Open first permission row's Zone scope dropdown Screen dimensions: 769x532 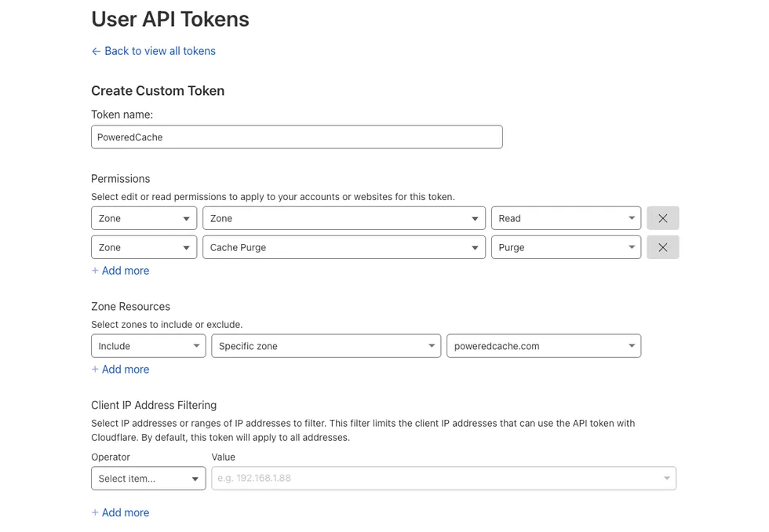point(144,218)
